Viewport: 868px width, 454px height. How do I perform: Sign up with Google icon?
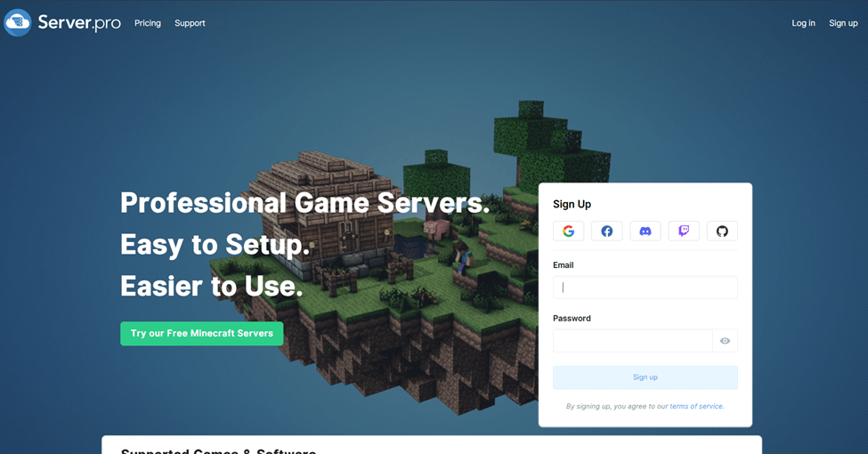[x=568, y=231]
